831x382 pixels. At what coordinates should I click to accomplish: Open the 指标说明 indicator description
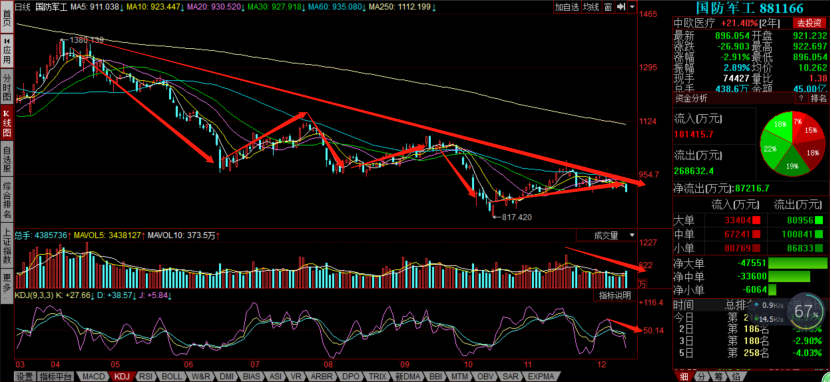pyautogui.click(x=615, y=296)
